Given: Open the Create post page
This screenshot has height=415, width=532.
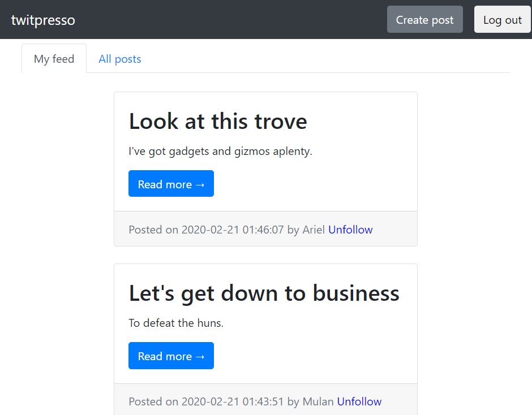Looking at the screenshot, I should [x=424, y=19].
